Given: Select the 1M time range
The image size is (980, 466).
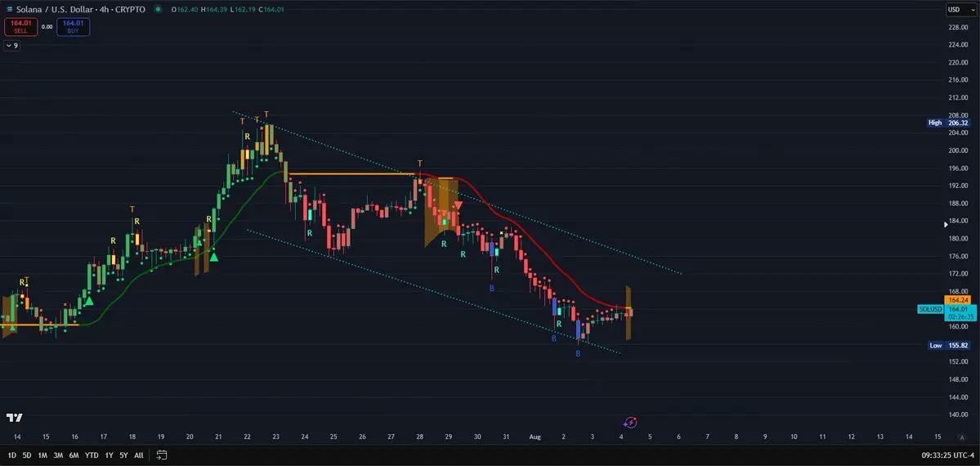Looking at the screenshot, I should click(43, 455).
